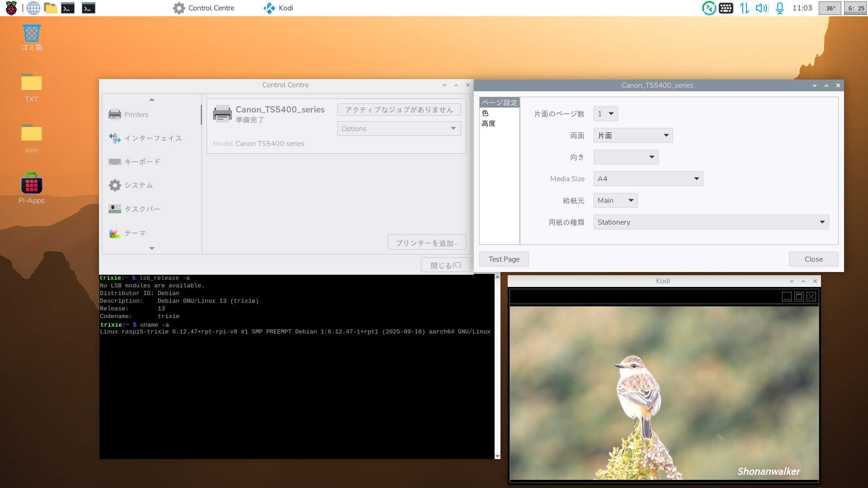Viewport: 868px width, 488px height.
Task: Expand the 両面 duplex dropdown
Action: pos(633,136)
